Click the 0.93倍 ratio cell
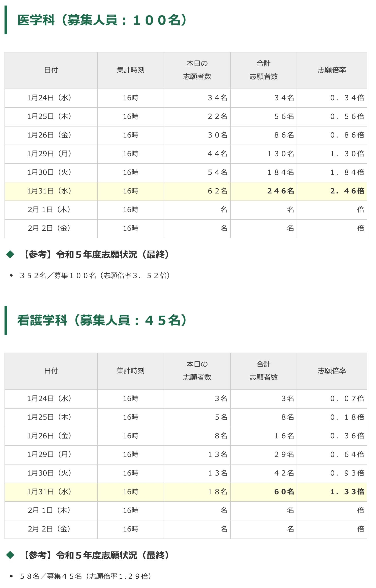 (347, 473)
